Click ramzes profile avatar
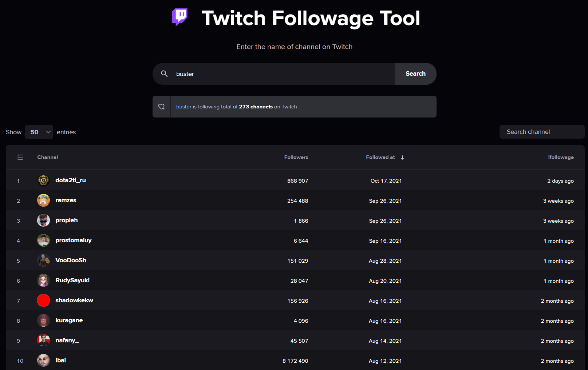The height and width of the screenshot is (370, 588). tap(43, 200)
